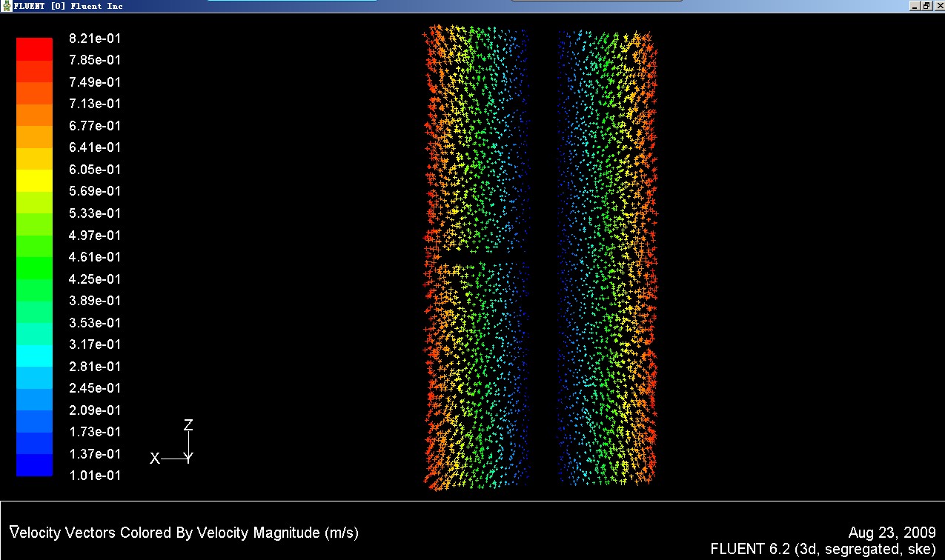Select the 1.01e-01 minimum legend value
This screenshot has height=560, width=945.
coord(94,476)
